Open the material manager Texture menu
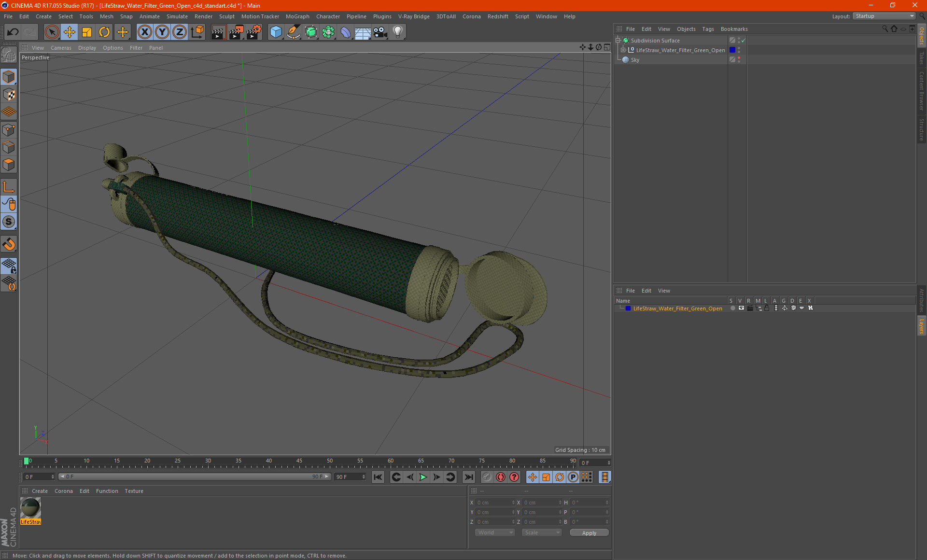Screen dimensions: 927x560 click(x=134, y=491)
